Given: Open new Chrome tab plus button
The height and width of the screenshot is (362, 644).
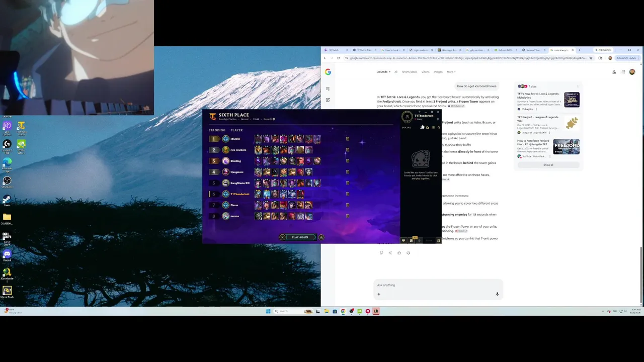Looking at the screenshot, I should [x=579, y=50].
